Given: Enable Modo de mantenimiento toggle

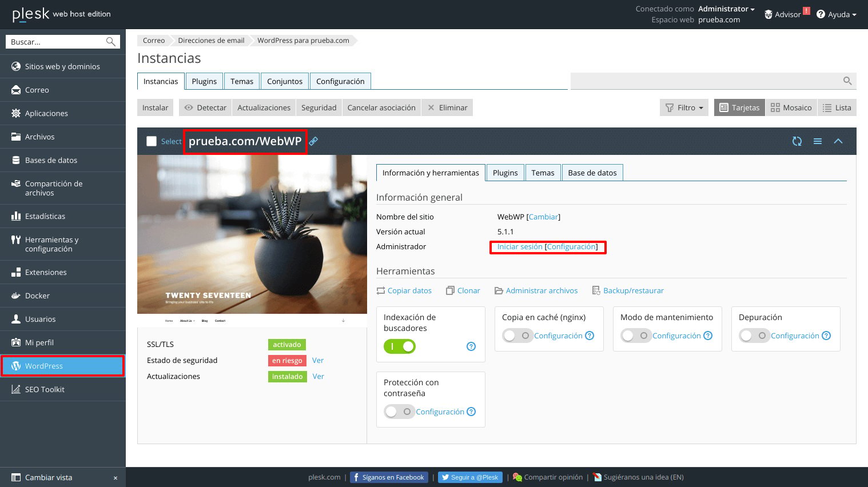Looking at the screenshot, I should pos(636,336).
